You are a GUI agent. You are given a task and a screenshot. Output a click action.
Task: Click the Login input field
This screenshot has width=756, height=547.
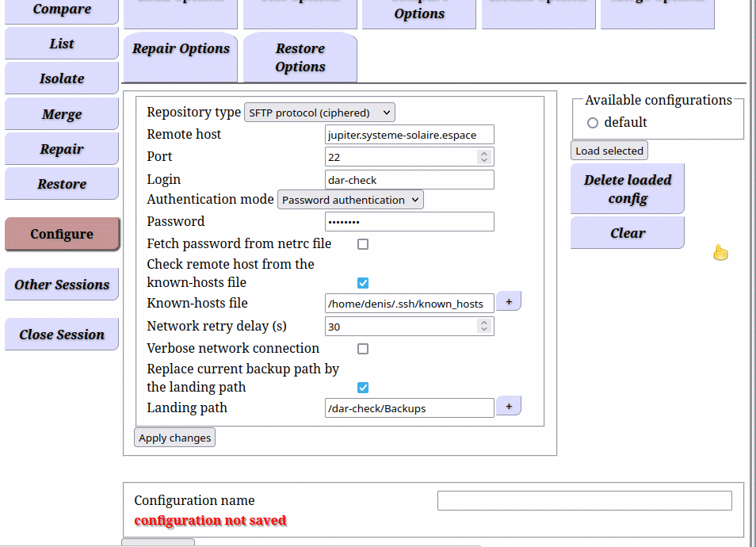[410, 179]
